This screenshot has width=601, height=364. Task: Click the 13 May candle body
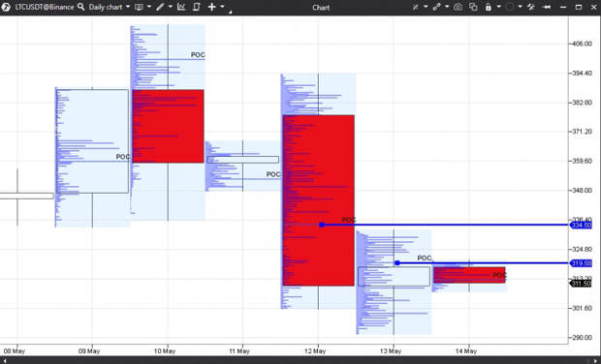[x=394, y=276]
